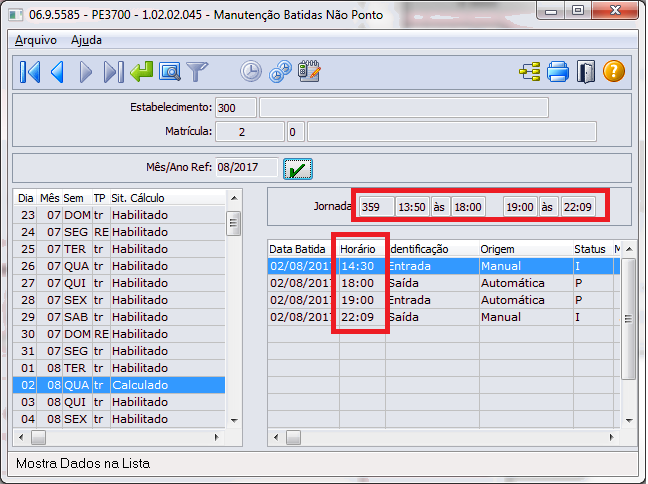Select the 19:00 Entrada punch row
Screen dimensions: 648x484
444,300
